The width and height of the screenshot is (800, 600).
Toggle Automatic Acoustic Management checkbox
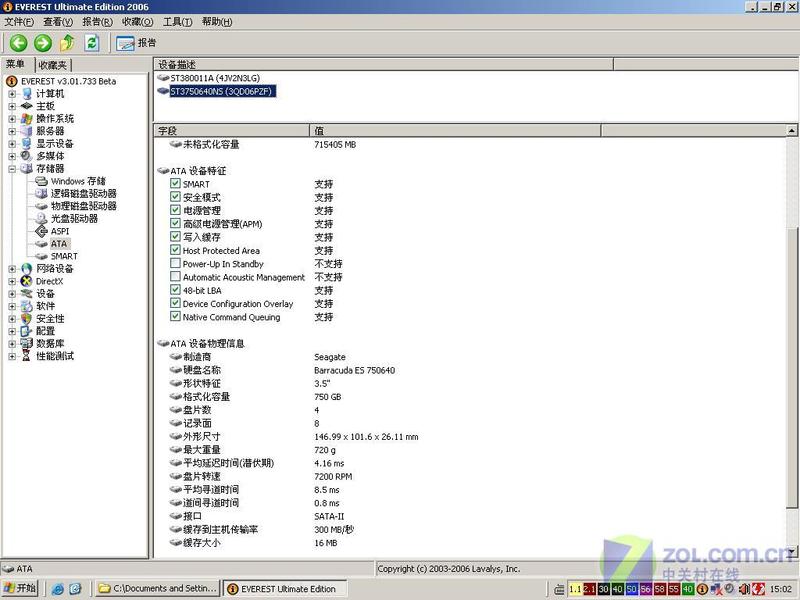click(176, 276)
